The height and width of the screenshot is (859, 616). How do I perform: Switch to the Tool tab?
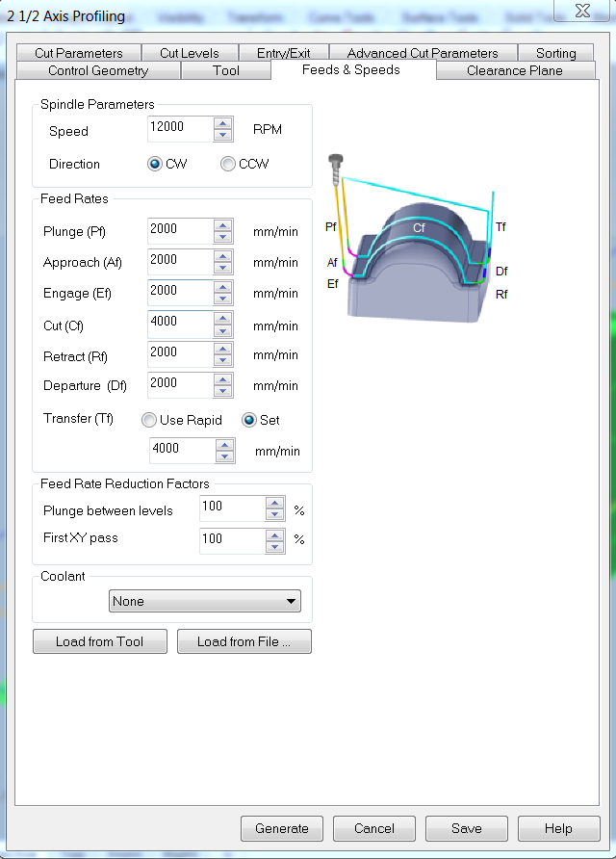(226, 70)
